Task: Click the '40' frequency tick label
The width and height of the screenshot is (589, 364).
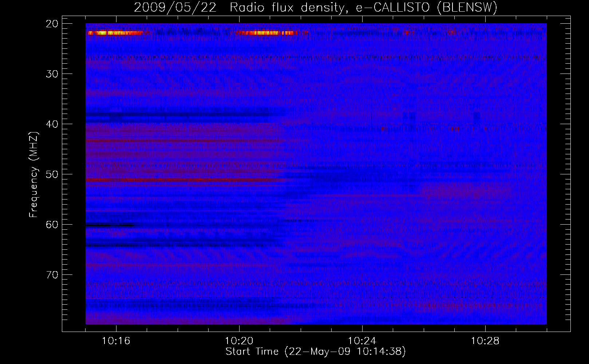Action: pyautogui.click(x=52, y=124)
